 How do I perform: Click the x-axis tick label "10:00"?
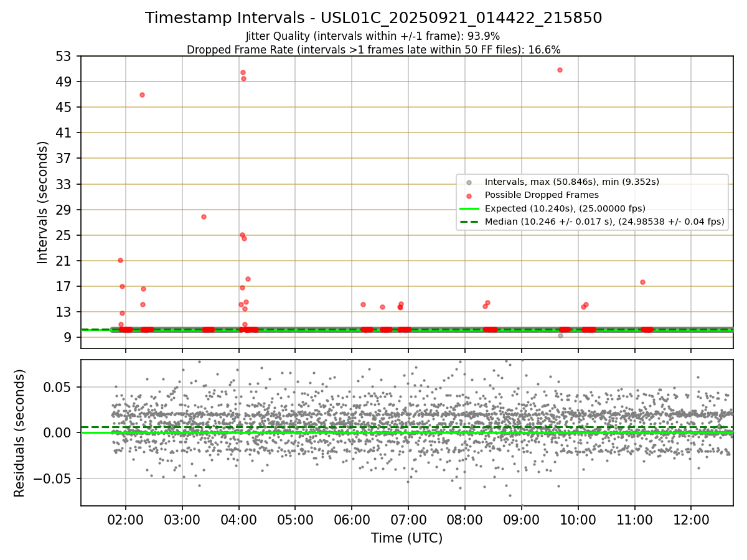click(x=578, y=520)
